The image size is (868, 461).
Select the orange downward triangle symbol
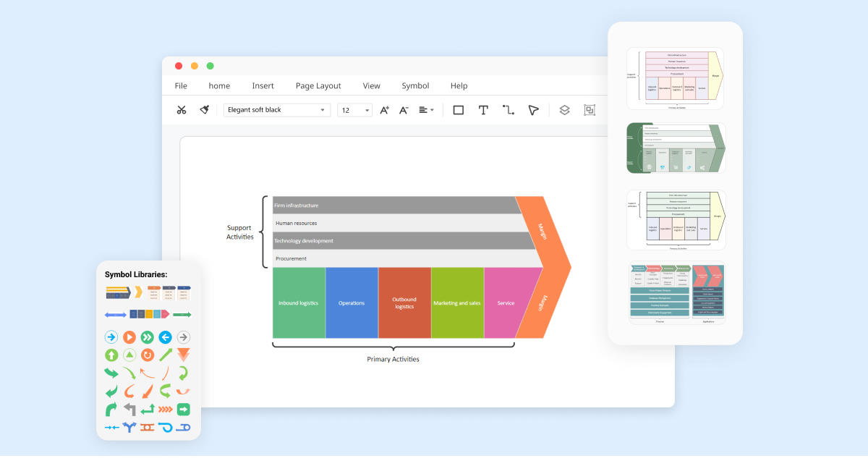pos(182,354)
